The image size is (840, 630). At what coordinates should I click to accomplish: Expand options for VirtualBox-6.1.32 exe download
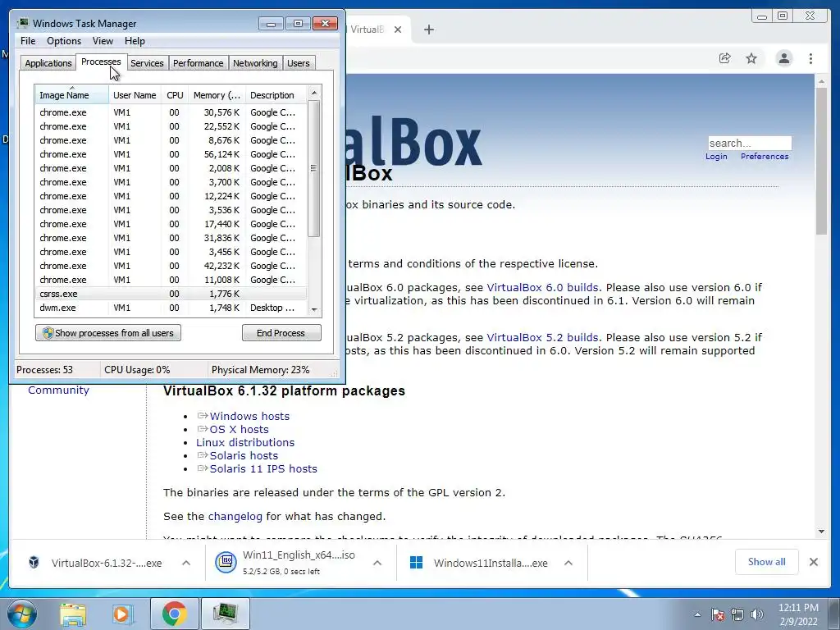[x=186, y=563]
